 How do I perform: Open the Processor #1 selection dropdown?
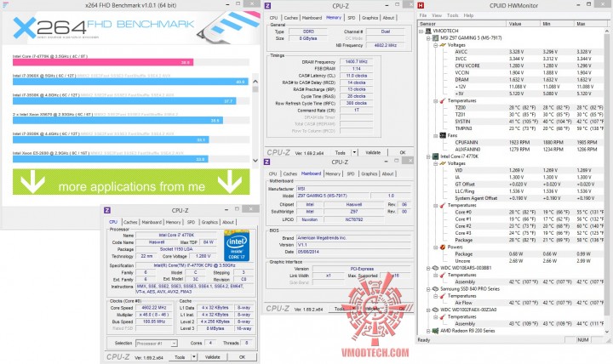point(174,344)
